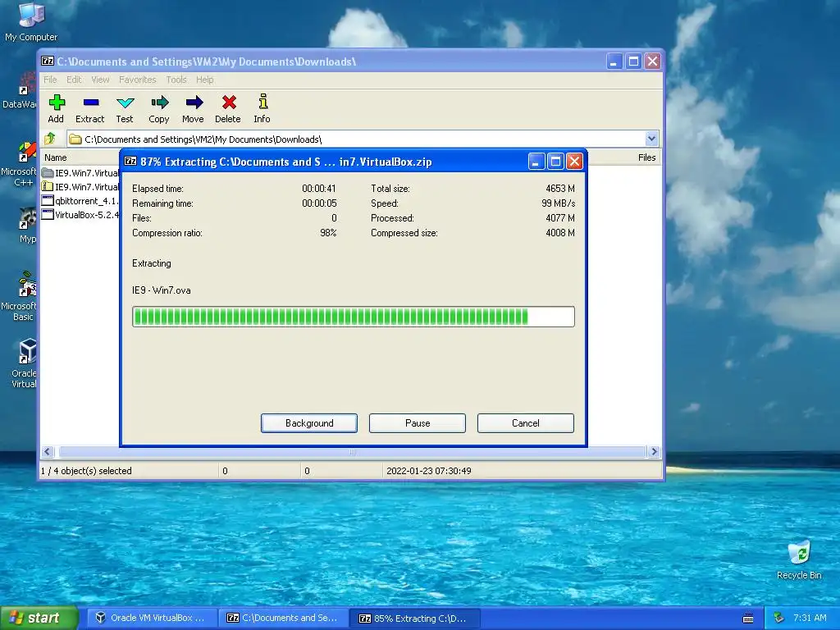Image resolution: width=840 pixels, height=630 pixels.
Task: Click the network tray icon near clock
Action: (x=779, y=619)
